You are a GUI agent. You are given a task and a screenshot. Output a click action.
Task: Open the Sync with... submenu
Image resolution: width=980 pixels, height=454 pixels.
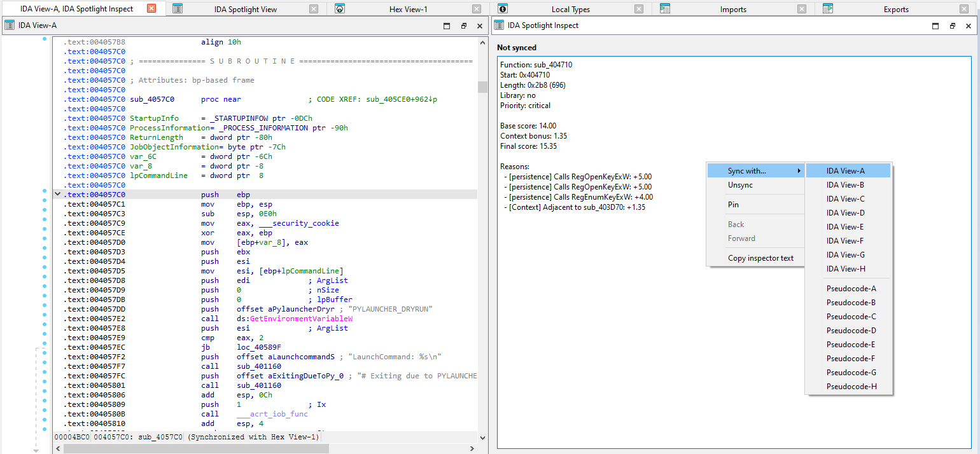755,171
